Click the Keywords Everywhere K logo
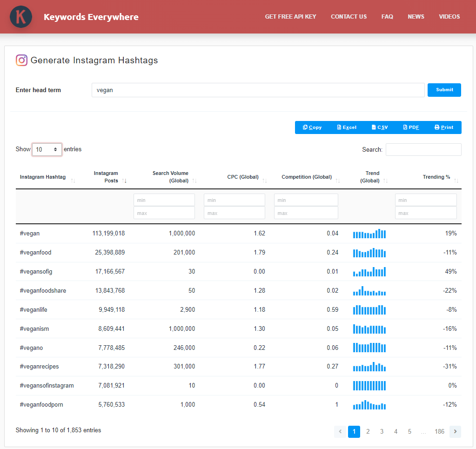Viewport: 476px width, 449px height. click(x=21, y=17)
